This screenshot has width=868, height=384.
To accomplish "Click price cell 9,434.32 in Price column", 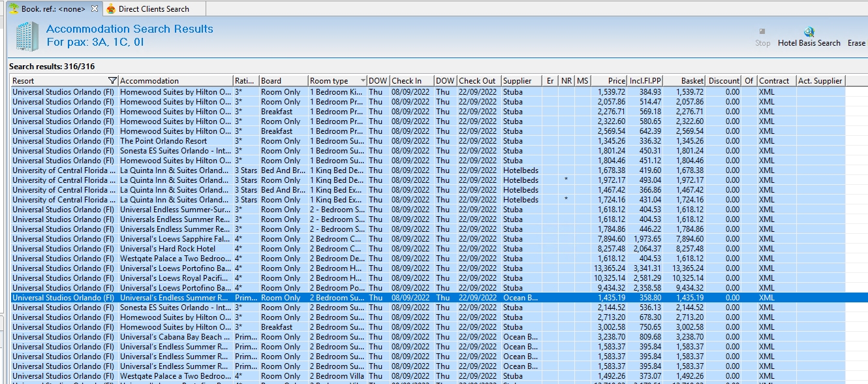I will (612, 288).
